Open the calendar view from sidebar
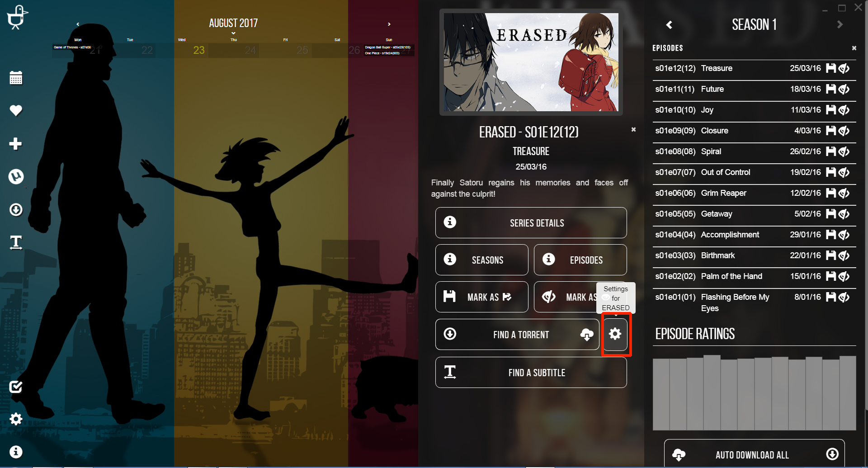This screenshot has width=868, height=468. (x=16, y=78)
